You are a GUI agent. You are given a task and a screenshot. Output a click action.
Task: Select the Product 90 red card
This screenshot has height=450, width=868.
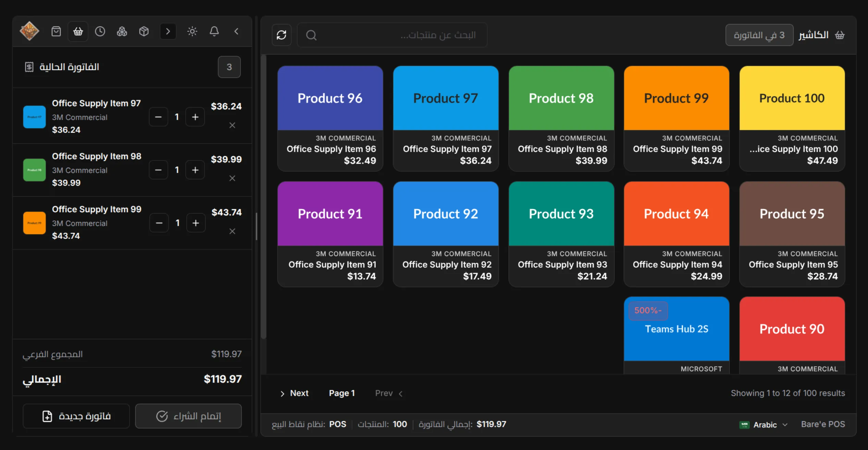tap(792, 335)
